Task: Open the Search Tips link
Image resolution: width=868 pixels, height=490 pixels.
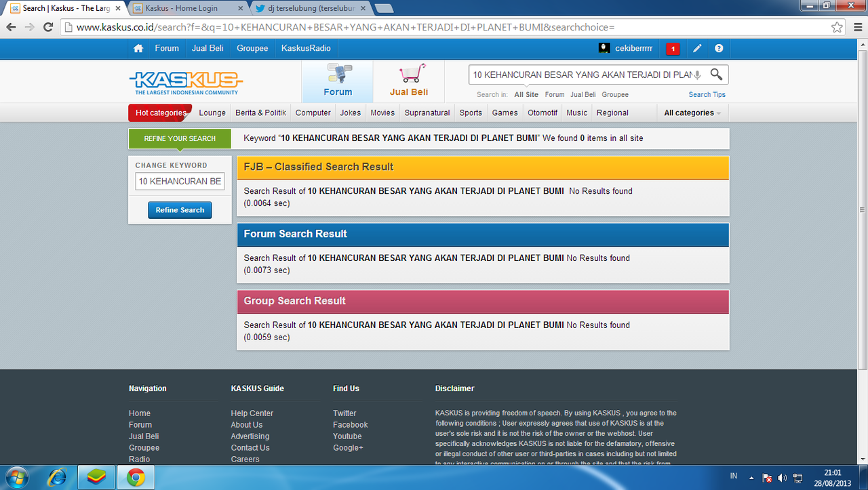Action: point(707,95)
